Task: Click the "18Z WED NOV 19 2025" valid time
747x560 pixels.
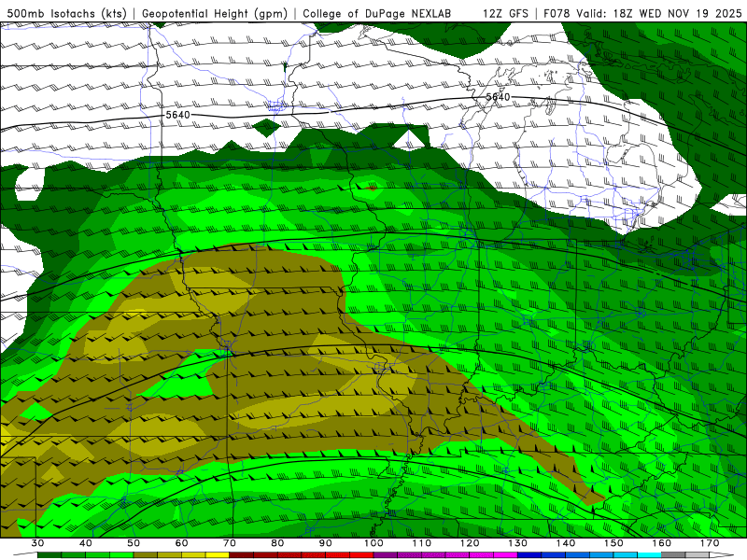Action: click(678, 13)
